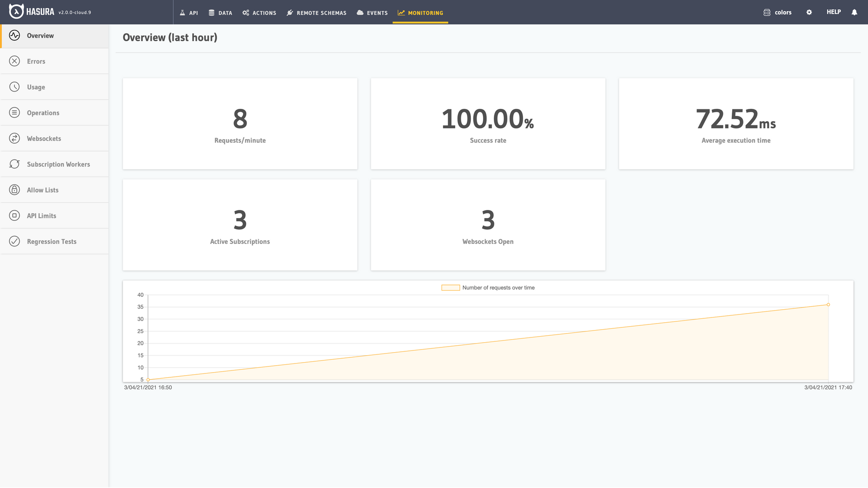Click the Allow Lists lock icon
Image resolution: width=868 pixels, height=488 pixels.
tap(14, 190)
